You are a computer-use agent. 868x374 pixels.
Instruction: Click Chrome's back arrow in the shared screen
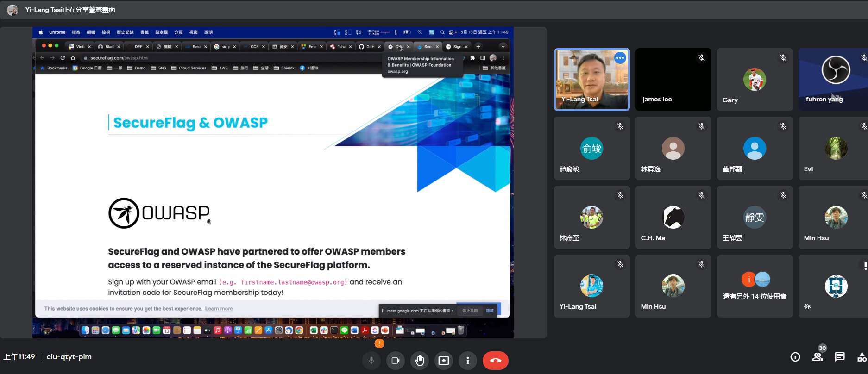(x=42, y=58)
